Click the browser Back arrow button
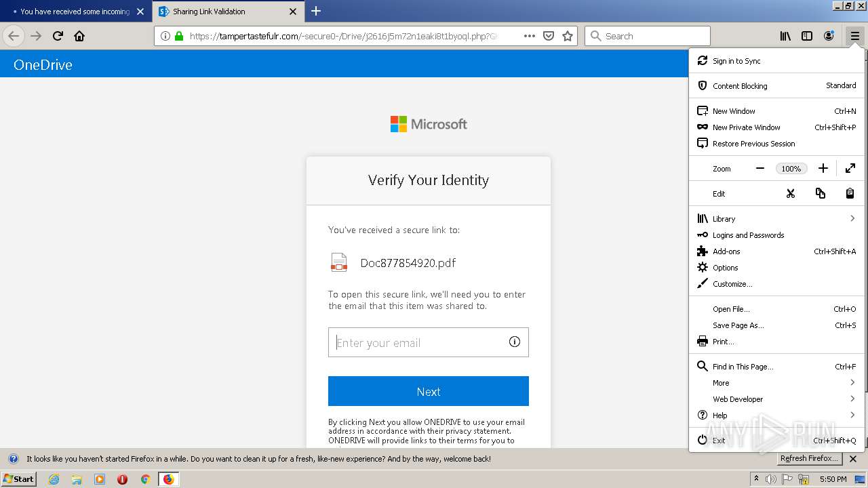 tap(14, 36)
